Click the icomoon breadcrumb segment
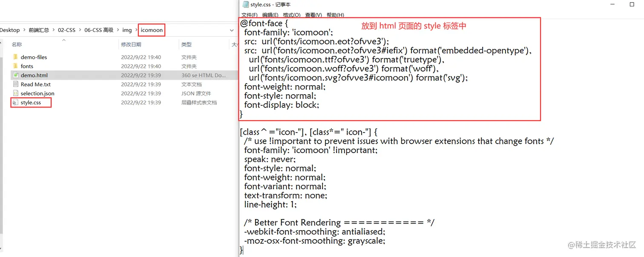The height and width of the screenshot is (257, 644). coord(152,30)
